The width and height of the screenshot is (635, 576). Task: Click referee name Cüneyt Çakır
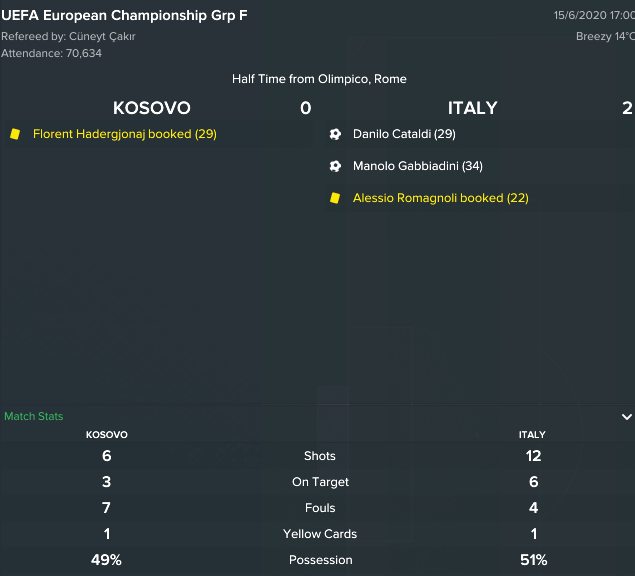(x=102, y=36)
